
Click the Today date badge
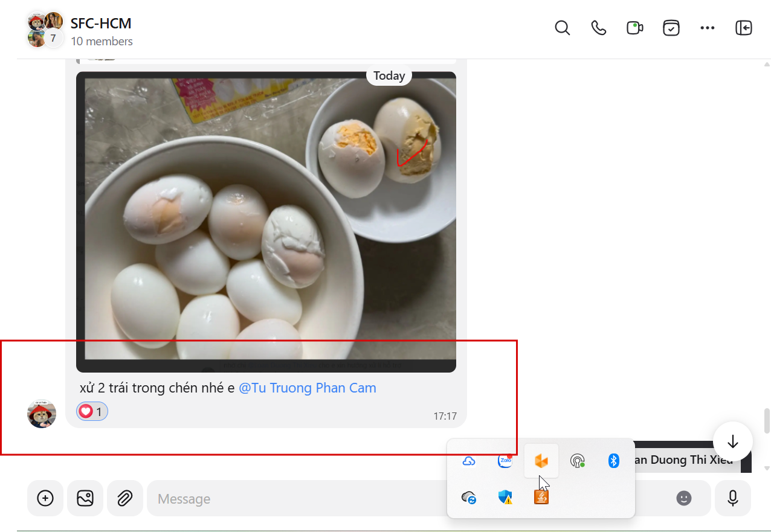[x=389, y=75]
